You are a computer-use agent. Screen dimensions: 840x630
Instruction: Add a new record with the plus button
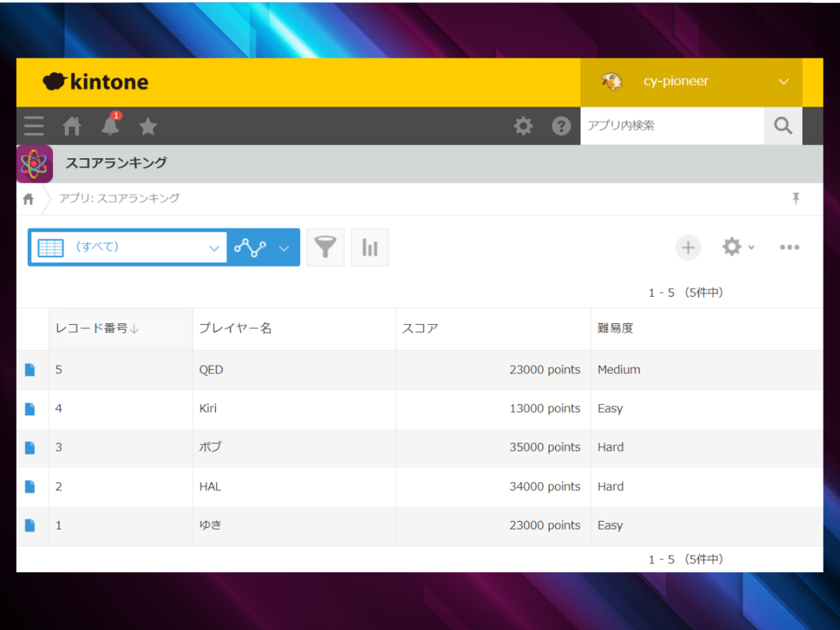coord(688,247)
